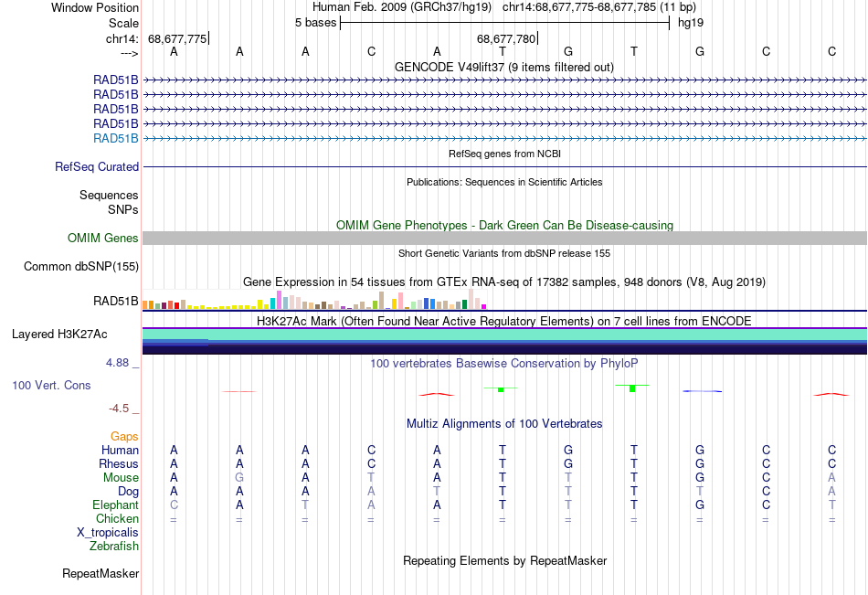Click the chr14:68,677,775-68,677,785 position text
Screen dimensions: 868x595
(579, 7)
